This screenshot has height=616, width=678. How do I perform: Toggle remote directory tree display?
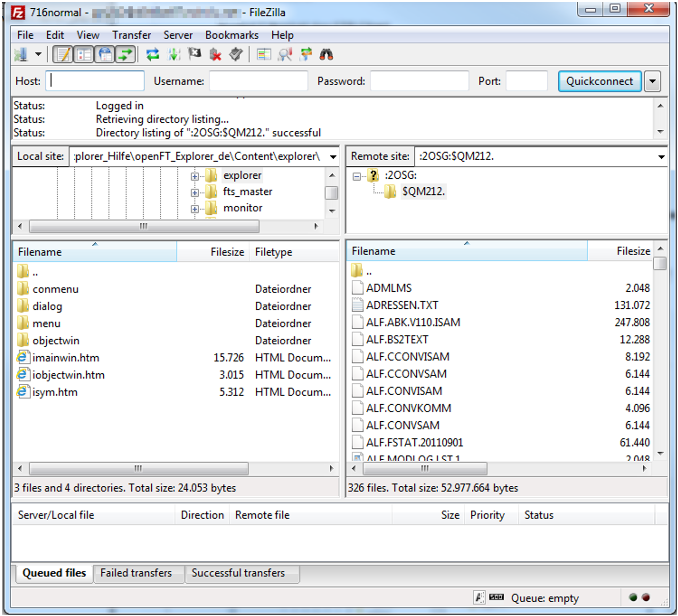pyautogui.click(x=105, y=55)
